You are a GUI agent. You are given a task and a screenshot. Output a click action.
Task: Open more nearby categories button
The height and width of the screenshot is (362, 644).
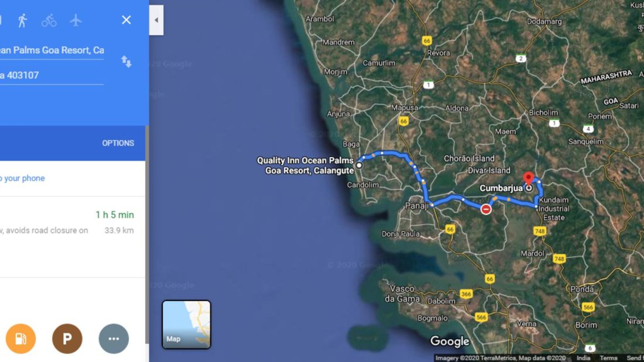pos(114,339)
